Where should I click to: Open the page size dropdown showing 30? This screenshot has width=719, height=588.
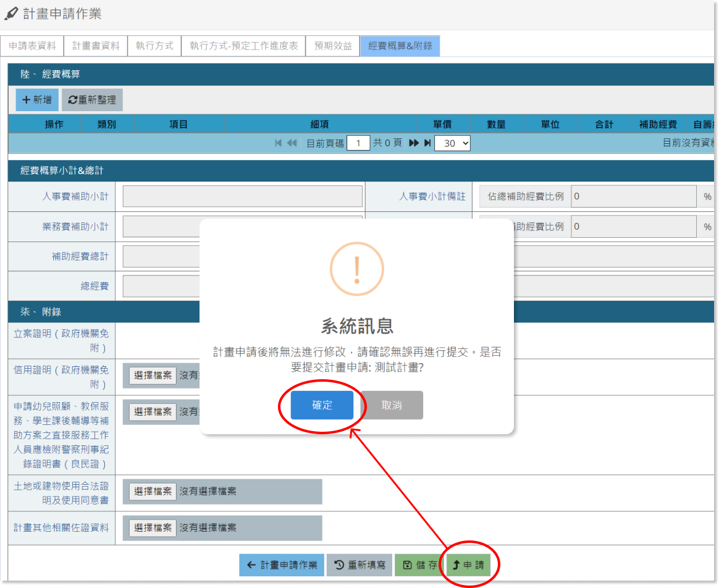pyautogui.click(x=452, y=143)
